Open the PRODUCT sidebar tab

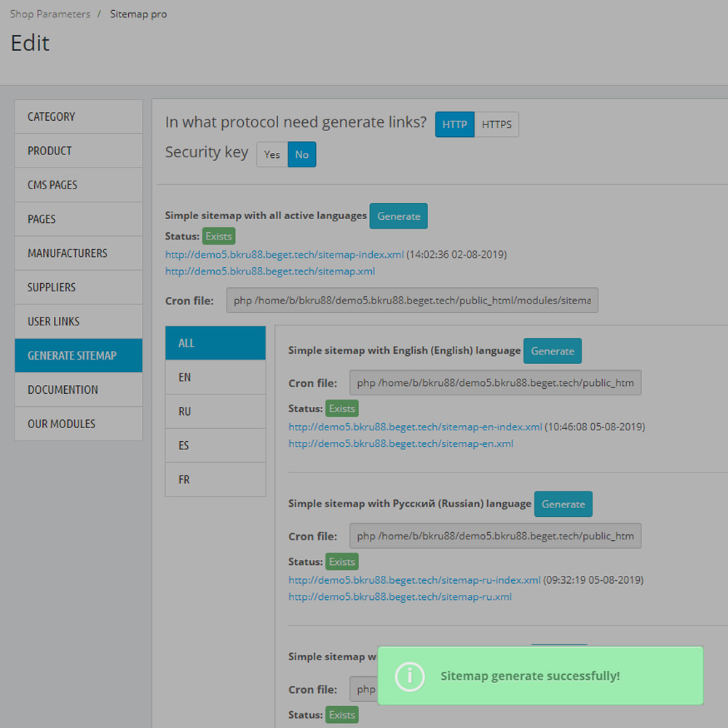(x=79, y=151)
